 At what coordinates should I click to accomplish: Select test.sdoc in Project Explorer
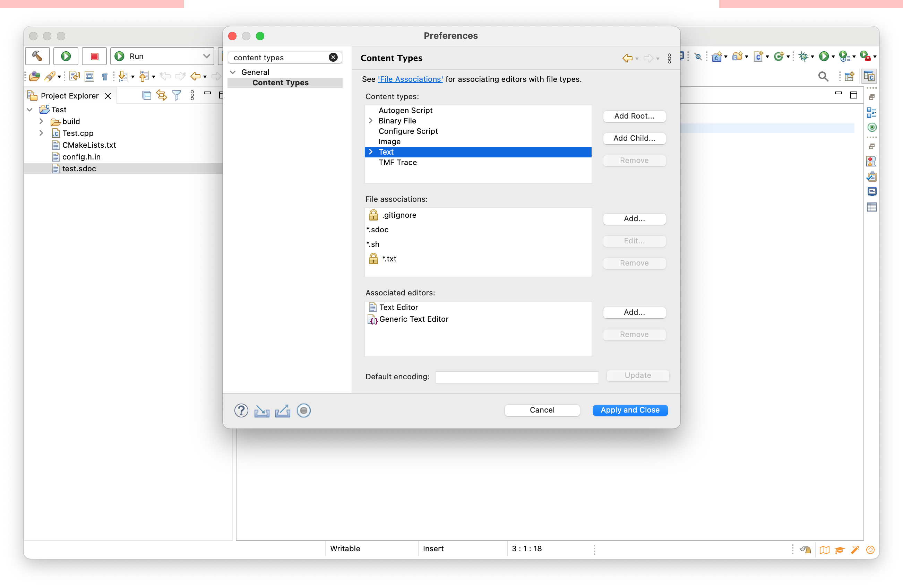click(79, 168)
